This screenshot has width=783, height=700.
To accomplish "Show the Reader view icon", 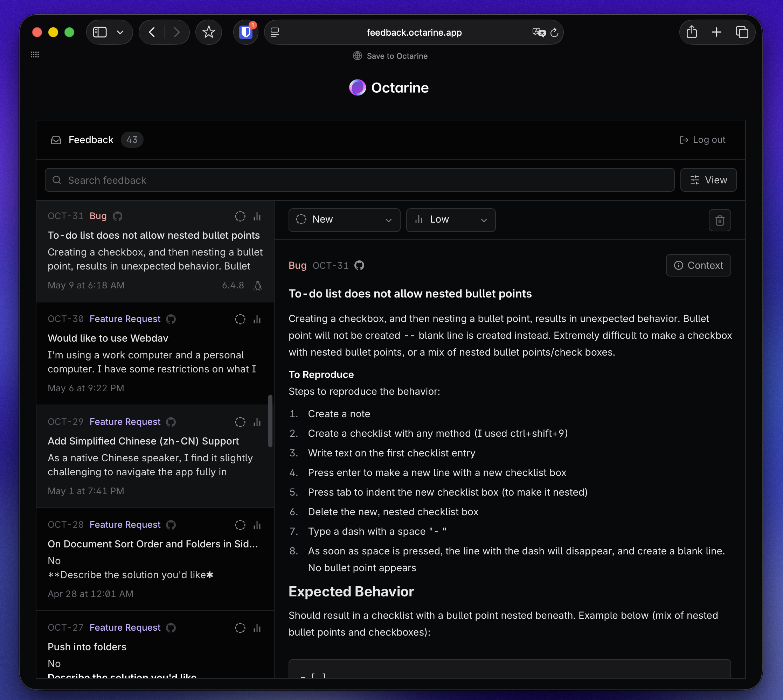I will [275, 32].
